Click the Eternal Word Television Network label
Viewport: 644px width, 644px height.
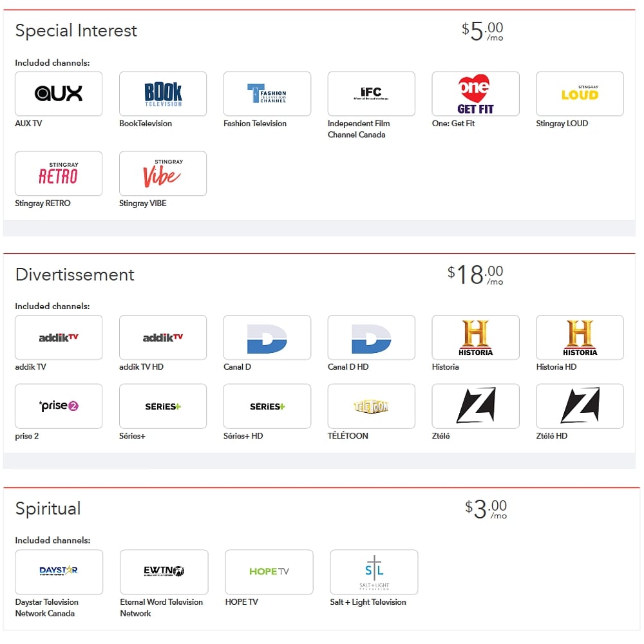pyautogui.click(x=161, y=607)
